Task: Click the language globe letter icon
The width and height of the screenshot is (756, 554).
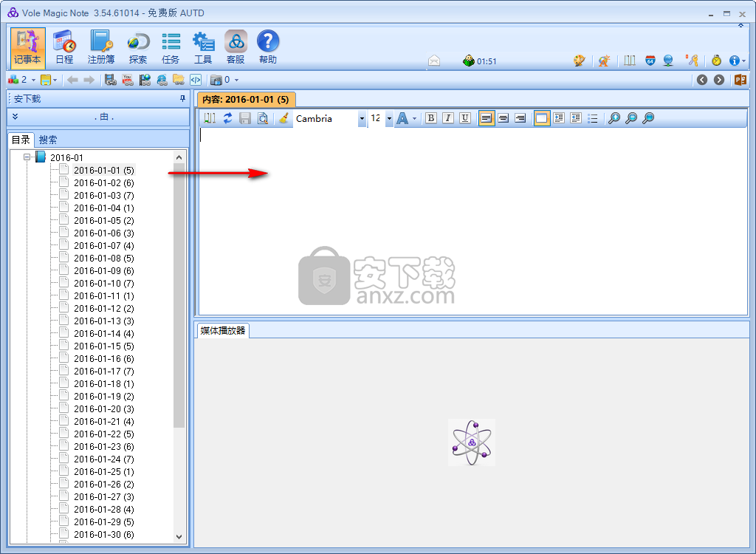Action: [604, 61]
